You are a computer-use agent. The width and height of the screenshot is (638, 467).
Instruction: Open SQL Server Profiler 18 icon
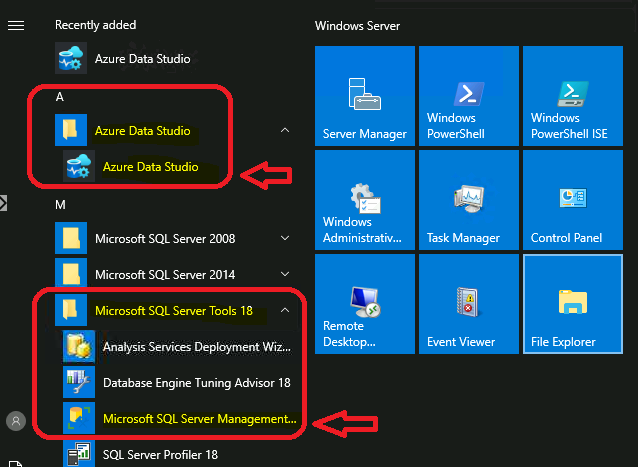coord(79,453)
